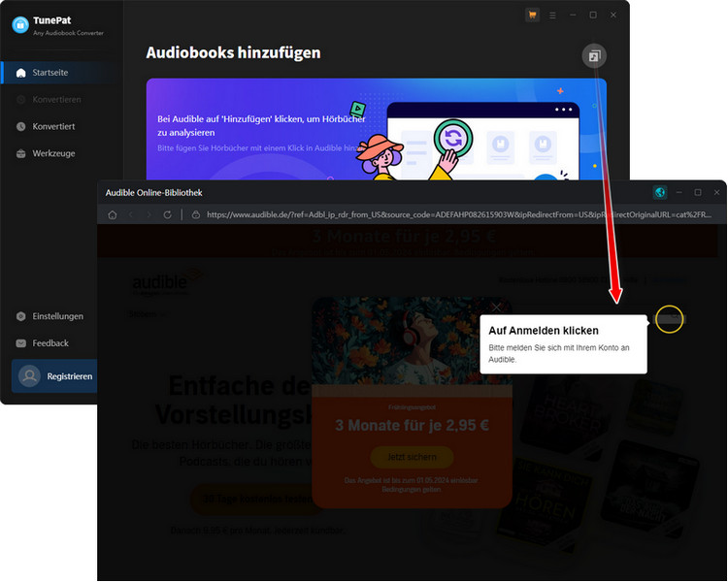728x582 pixels.
Task: Click the Konvertiert clock icon
Action: [x=21, y=127]
